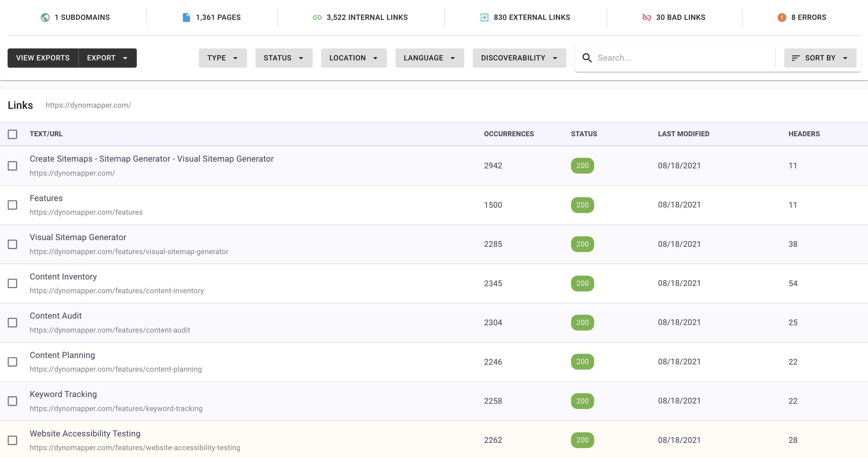Viewport: 868px width, 458px height.
Task: Click the red broken-link Bad Links icon
Action: pyautogui.click(x=646, y=17)
